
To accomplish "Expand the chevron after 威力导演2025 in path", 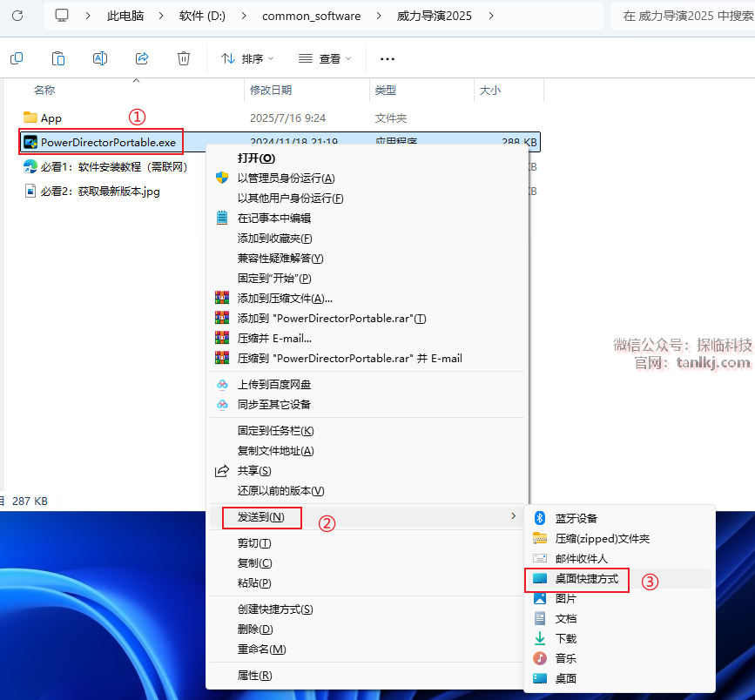I will 492,16.
